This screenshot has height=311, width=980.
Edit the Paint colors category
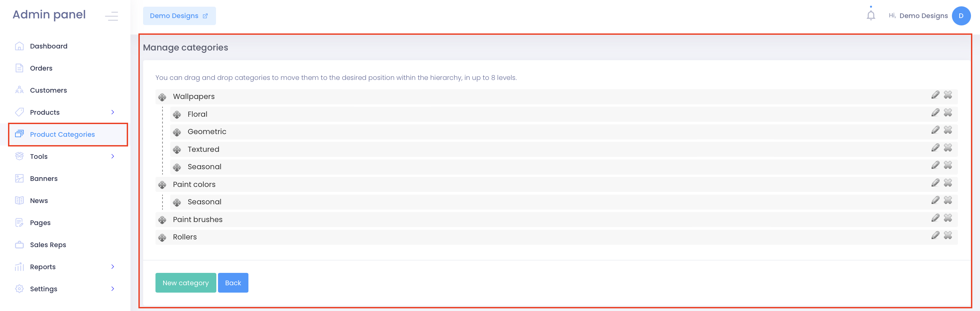point(935,183)
